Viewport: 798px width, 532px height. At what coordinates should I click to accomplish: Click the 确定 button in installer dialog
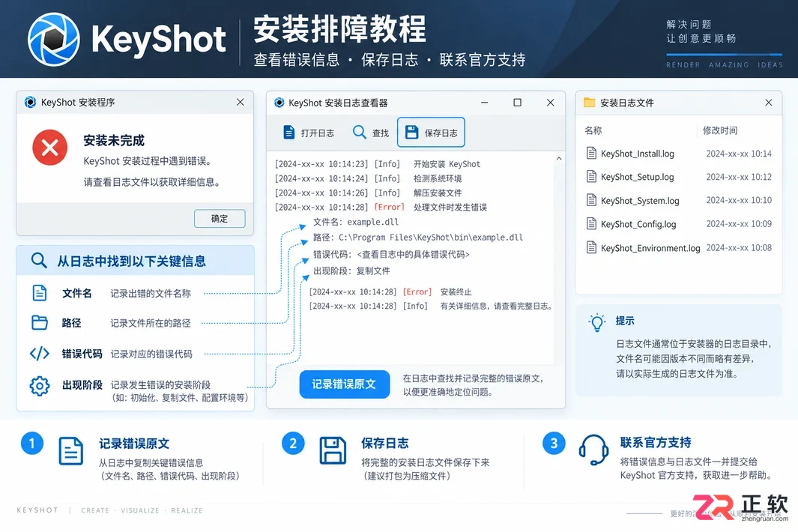pos(220,218)
